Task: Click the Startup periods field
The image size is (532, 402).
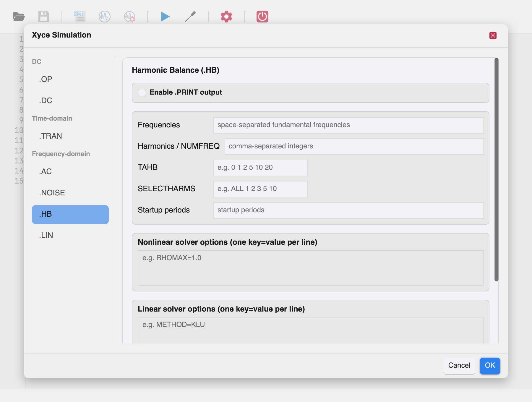Action: pos(348,210)
